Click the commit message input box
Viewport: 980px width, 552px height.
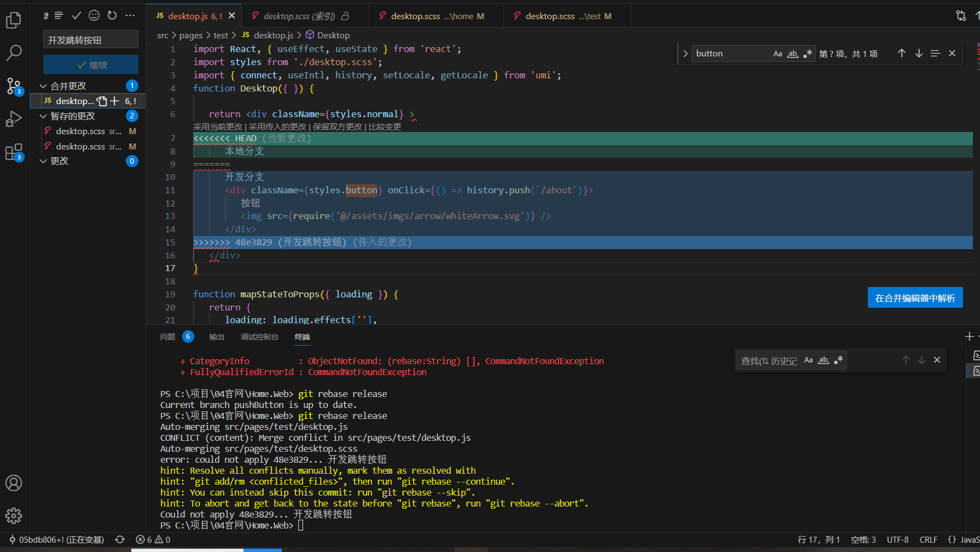point(91,40)
